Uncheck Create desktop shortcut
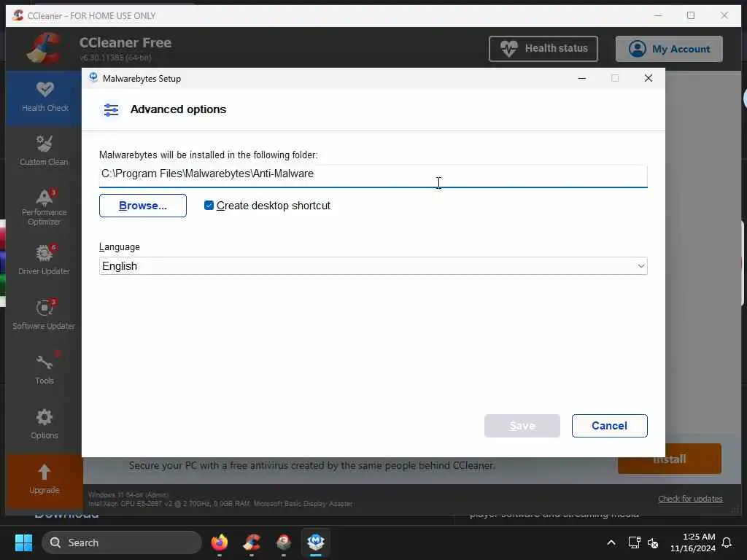This screenshot has width=747, height=560. tap(209, 205)
